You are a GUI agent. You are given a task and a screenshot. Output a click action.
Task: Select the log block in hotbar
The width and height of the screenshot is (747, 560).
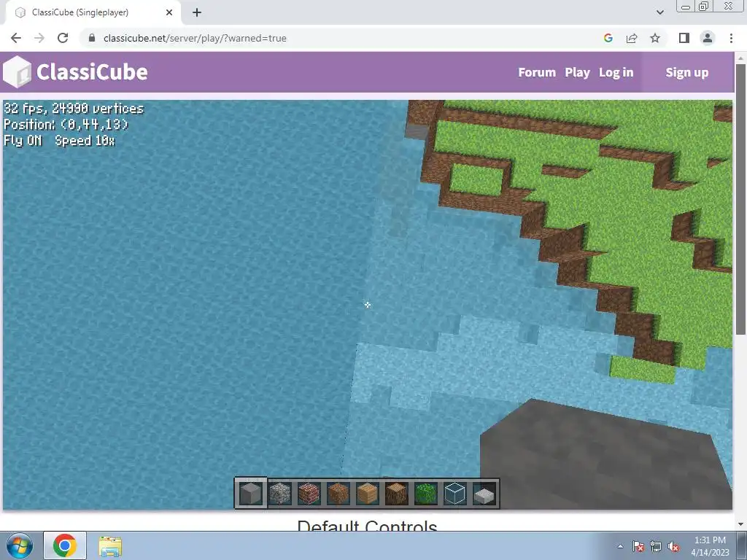396,494
